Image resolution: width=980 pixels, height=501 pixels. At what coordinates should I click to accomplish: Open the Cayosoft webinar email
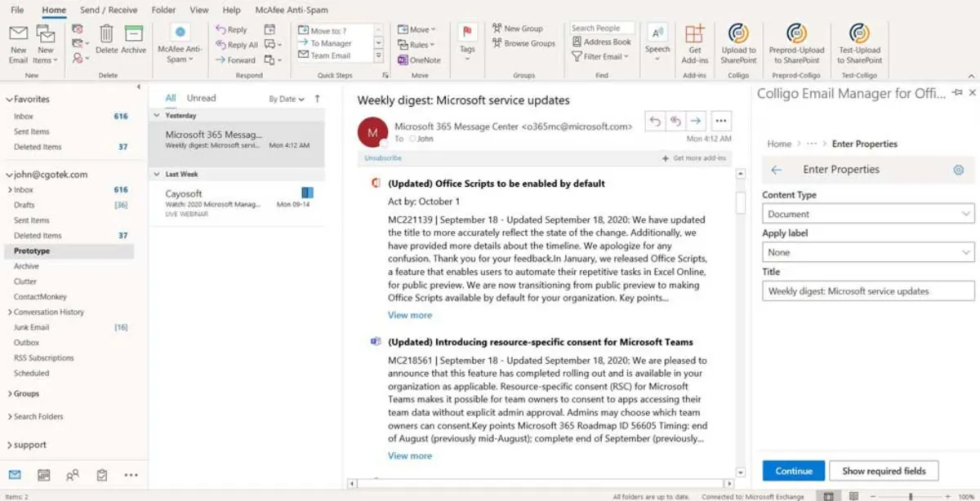point(236,203)
